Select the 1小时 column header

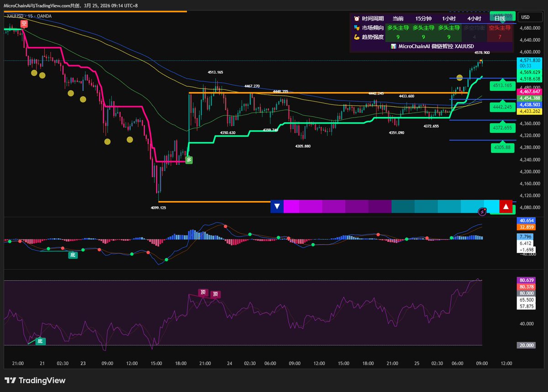449,19
